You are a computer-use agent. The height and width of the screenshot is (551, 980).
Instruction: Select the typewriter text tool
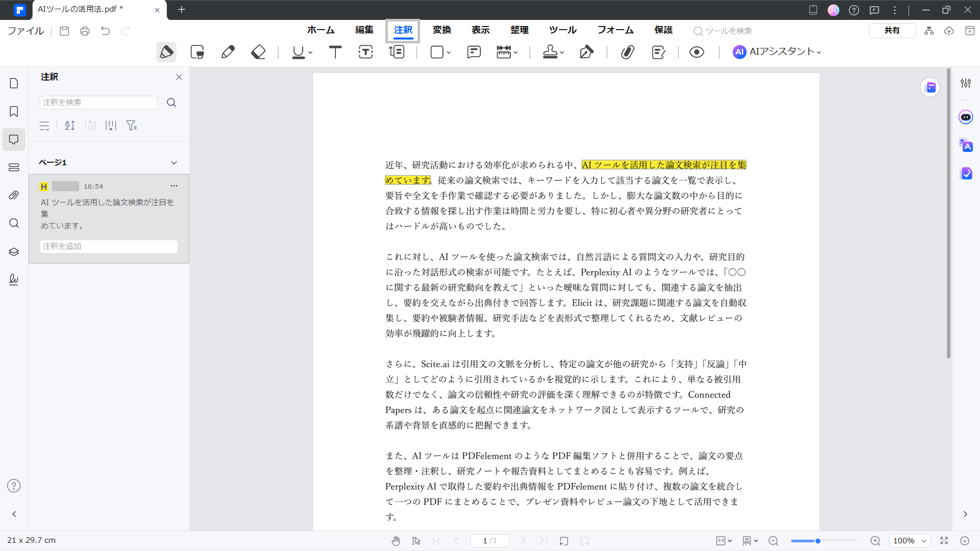pyautogui.click(x=335, y=52)
